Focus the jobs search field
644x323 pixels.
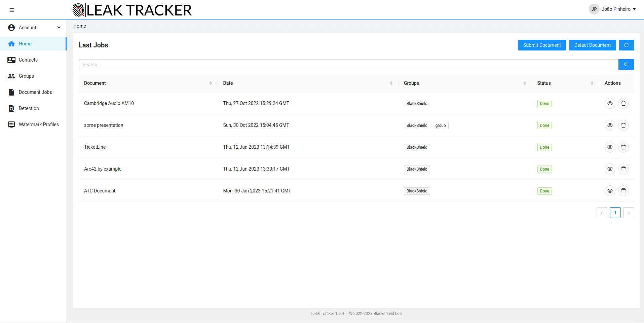(x=348, y=65)
